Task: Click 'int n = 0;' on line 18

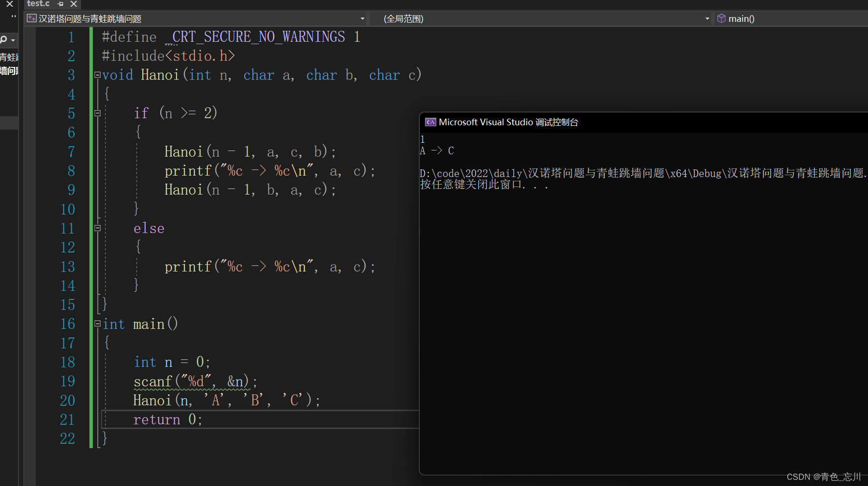Action: [172, 362]
